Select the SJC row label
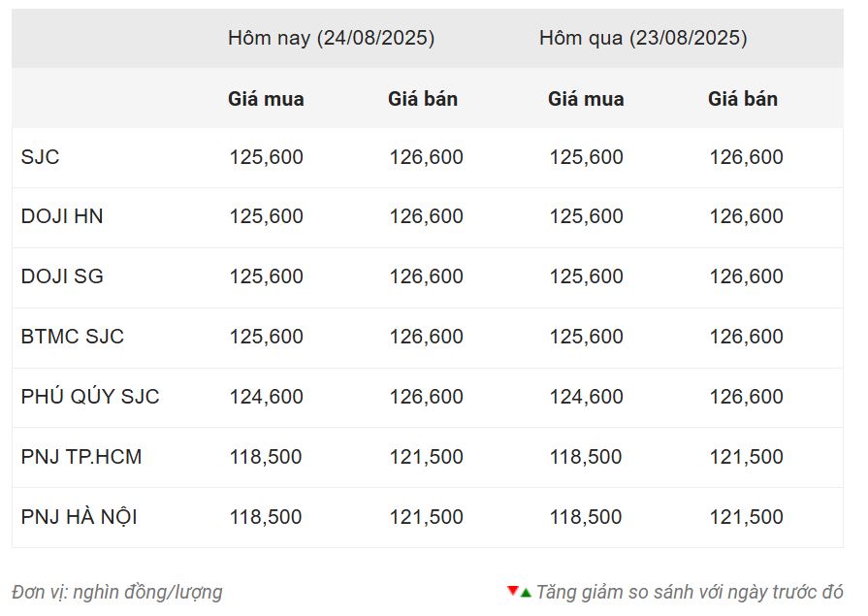Image resolution: width=868 pixels, height=616 pixels. pyautogui.click(x=40, y=157)
